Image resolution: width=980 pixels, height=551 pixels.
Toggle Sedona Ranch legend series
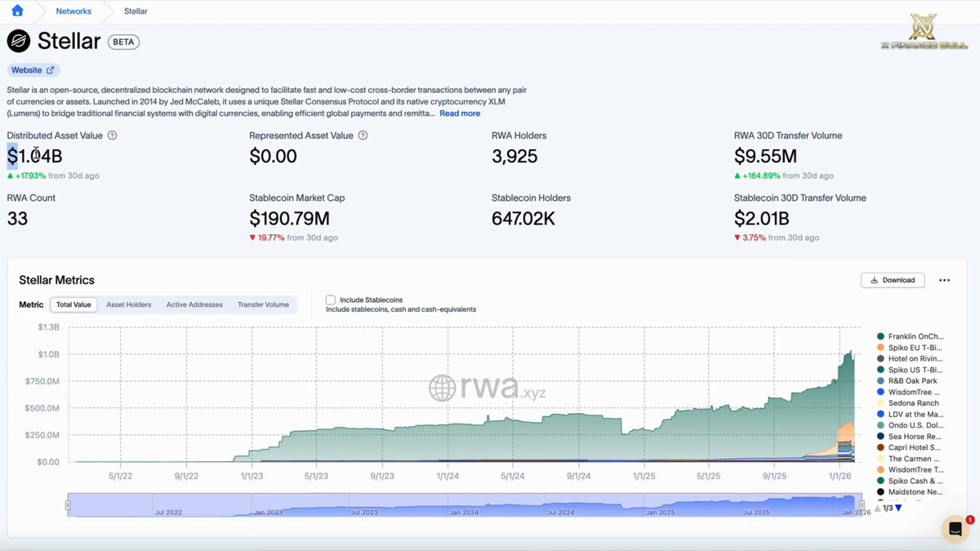[908, 402]
